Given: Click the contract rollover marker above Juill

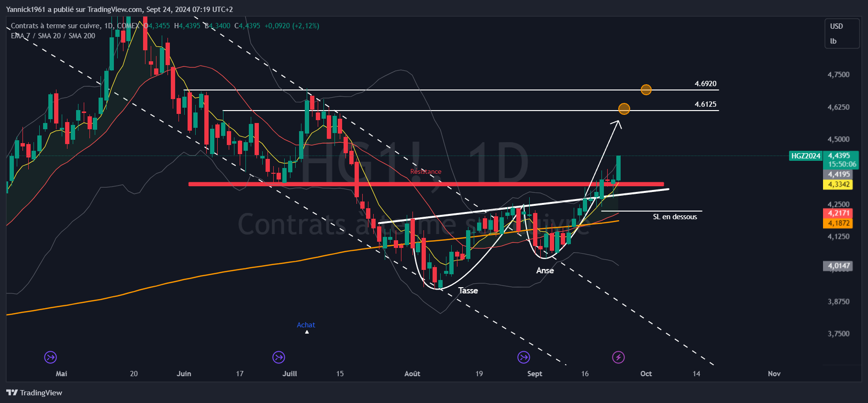Looking at the screenshot, I should [x=278, y=357].
